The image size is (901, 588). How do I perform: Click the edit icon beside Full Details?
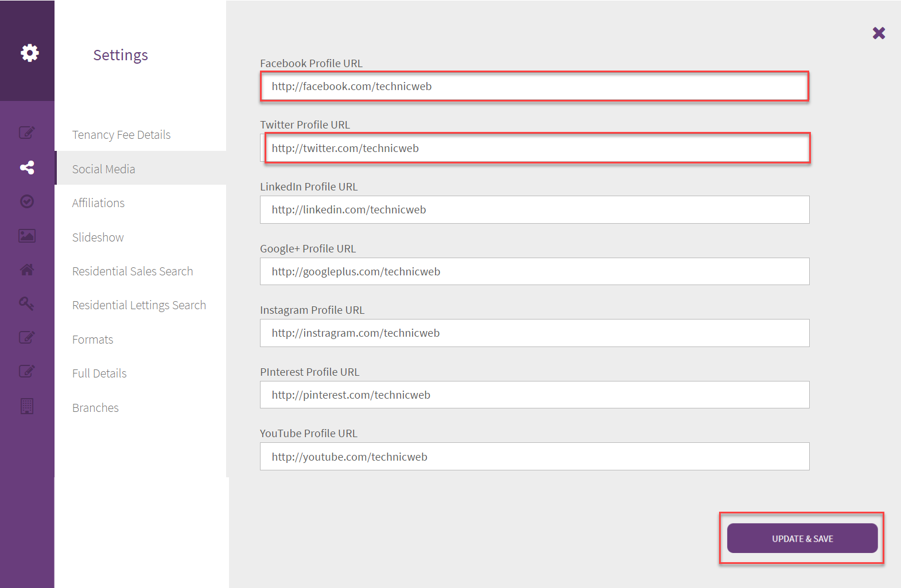27,371
